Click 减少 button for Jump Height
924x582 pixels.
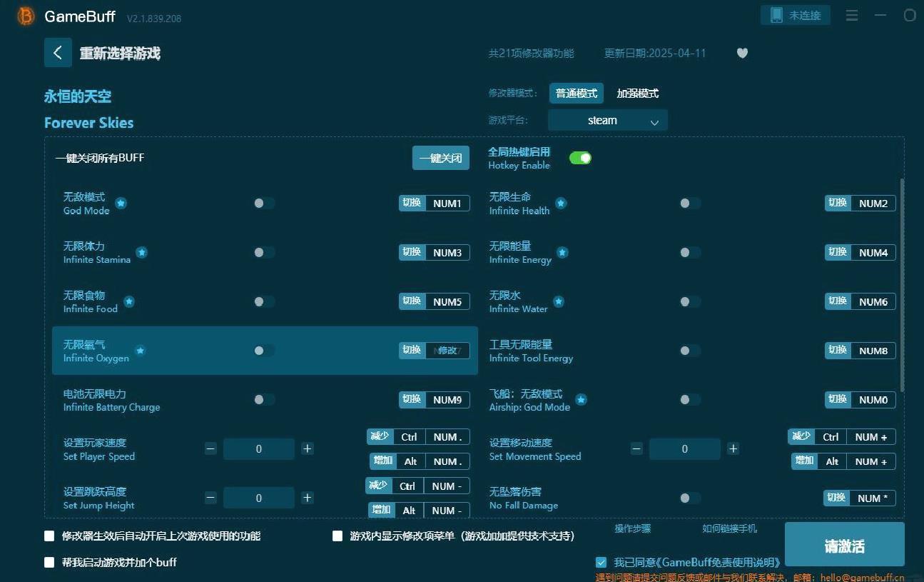point(378,486)
